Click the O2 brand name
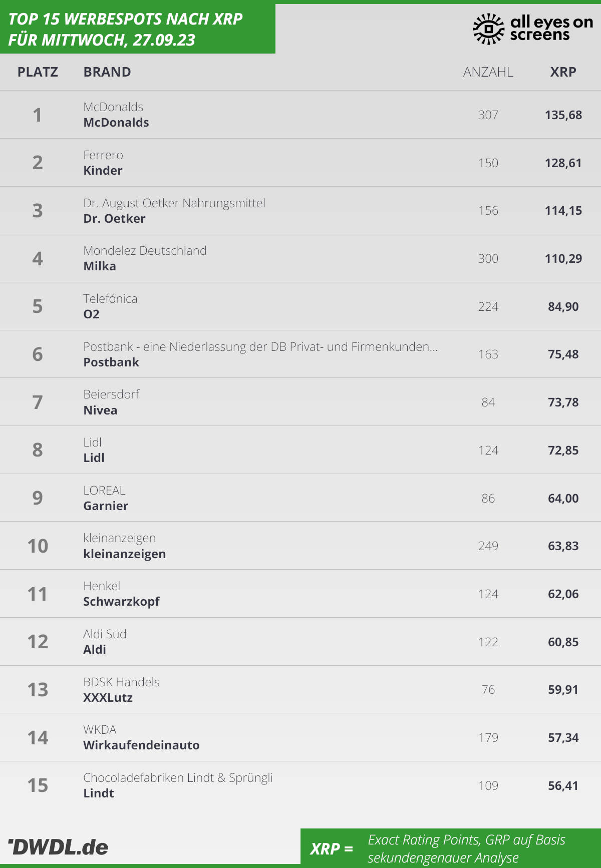The height and width of the screenshot is (868, 601). tap(92, 314)
